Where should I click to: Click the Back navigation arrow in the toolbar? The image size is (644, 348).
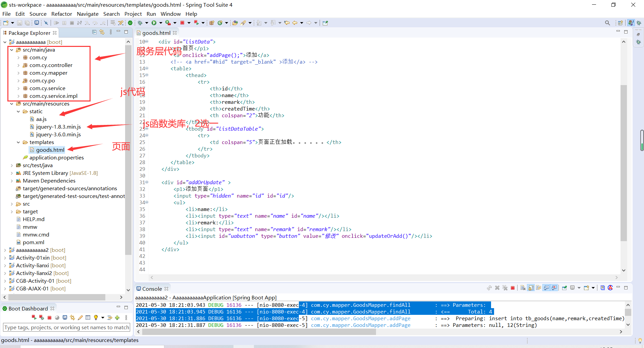point(295,23)
